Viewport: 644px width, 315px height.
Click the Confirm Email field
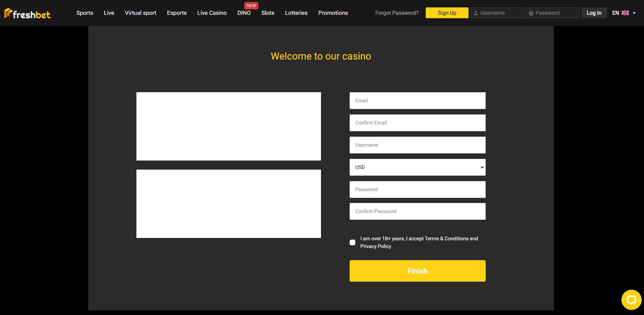[x=417, y=123]
